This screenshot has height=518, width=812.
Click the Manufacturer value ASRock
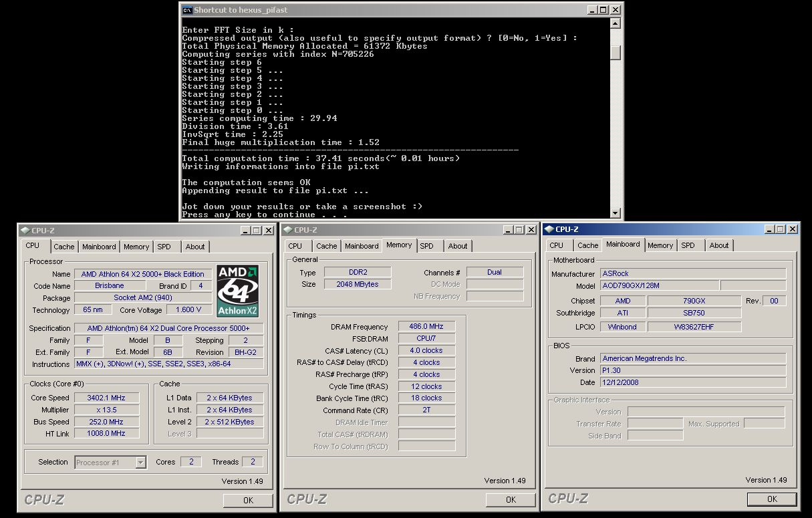point(692,273)
